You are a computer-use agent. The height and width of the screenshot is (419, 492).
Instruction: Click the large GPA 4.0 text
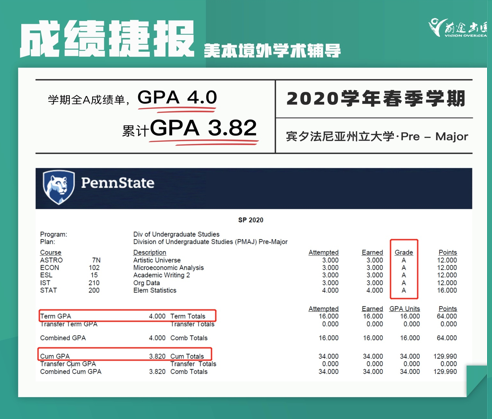(x=177, y=97)
